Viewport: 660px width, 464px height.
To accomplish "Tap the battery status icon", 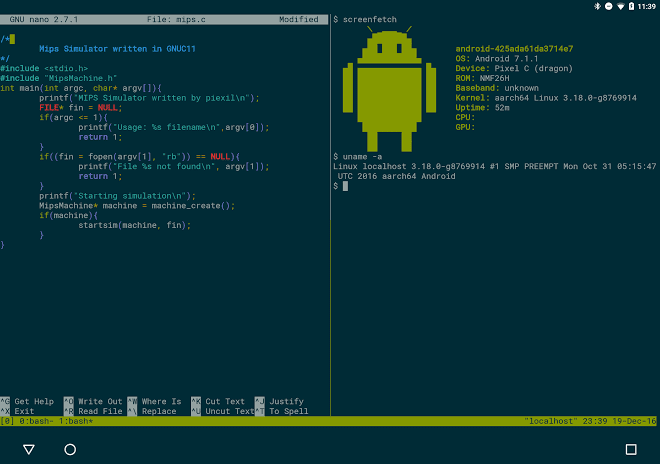I will click(631, 6).
